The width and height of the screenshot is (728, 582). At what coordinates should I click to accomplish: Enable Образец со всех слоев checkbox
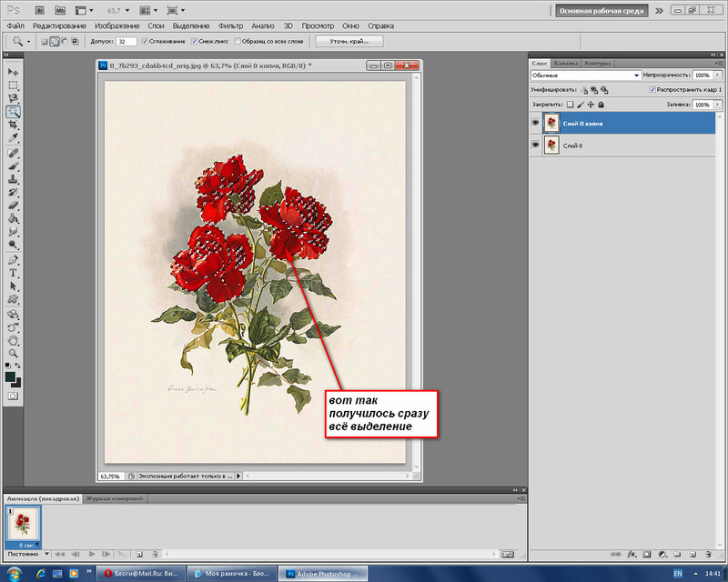click(x=238, y=41)
